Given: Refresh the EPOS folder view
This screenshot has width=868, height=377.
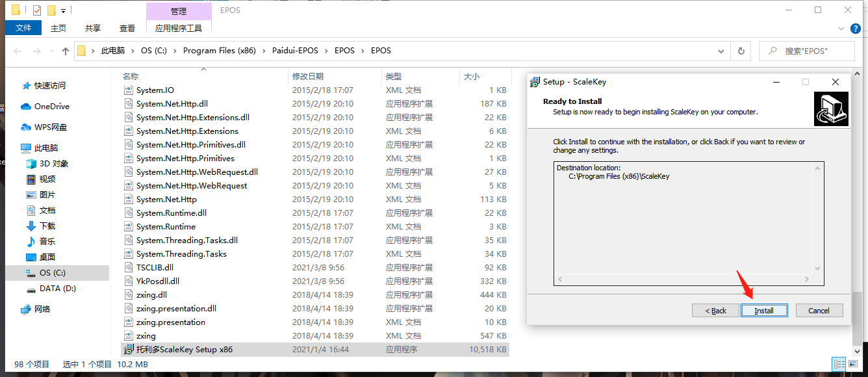Looking at the screenshot, I should (x=741, y=51).
